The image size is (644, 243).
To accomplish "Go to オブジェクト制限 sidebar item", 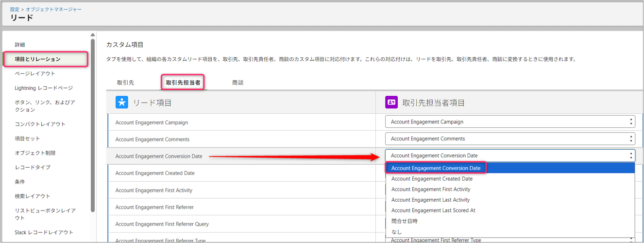I will click(35, 153).
